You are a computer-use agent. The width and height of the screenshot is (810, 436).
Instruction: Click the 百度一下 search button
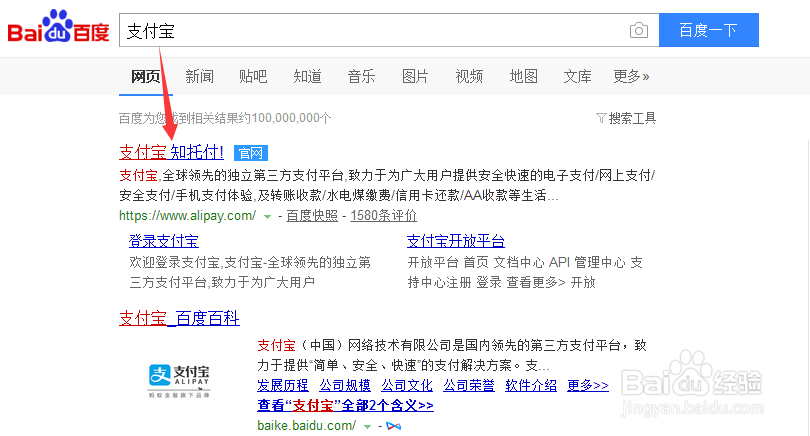709,30
